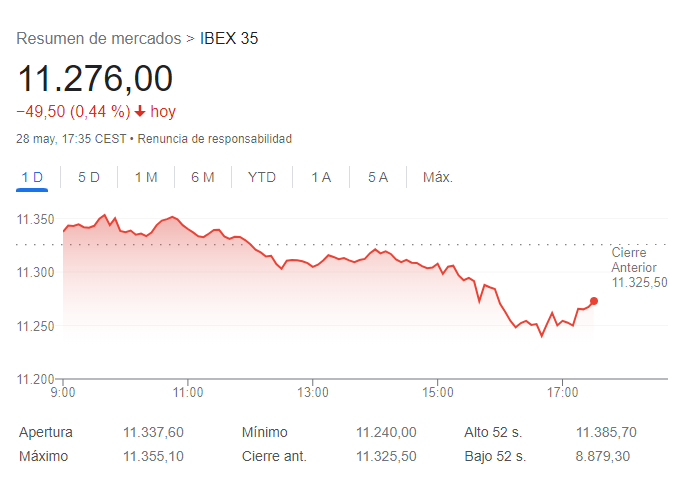Click the IBEX 35 breadcrumb title
This screenshot has width=697, height=480.
click(x=229, y=39)
